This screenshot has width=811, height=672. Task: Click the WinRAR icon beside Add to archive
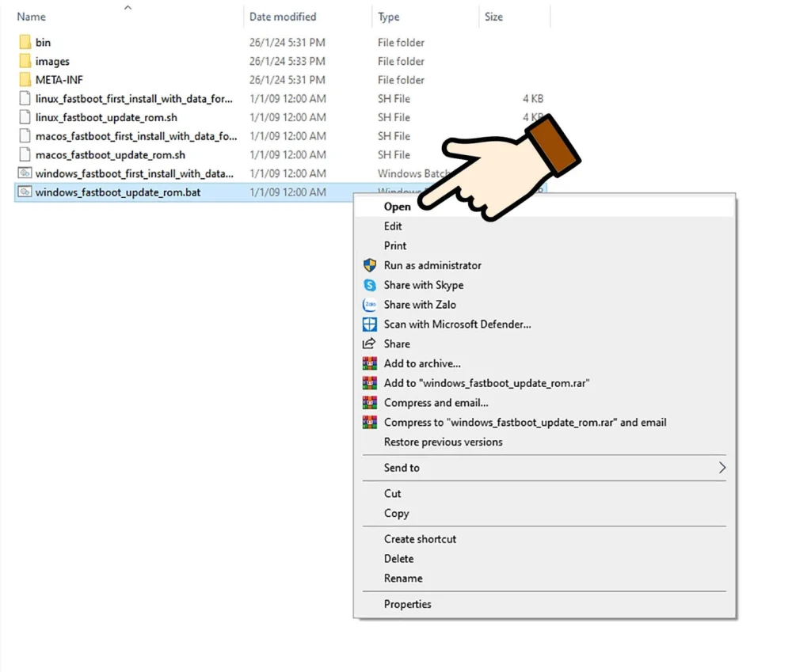(x=369, y=364)
